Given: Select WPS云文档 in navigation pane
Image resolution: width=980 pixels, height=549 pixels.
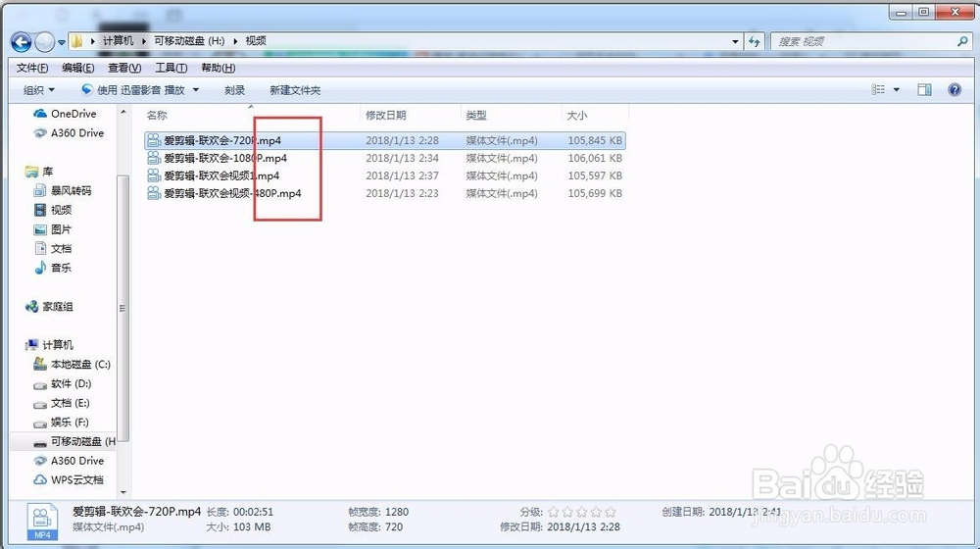Looking at the screenshot, I should (69, 479).
